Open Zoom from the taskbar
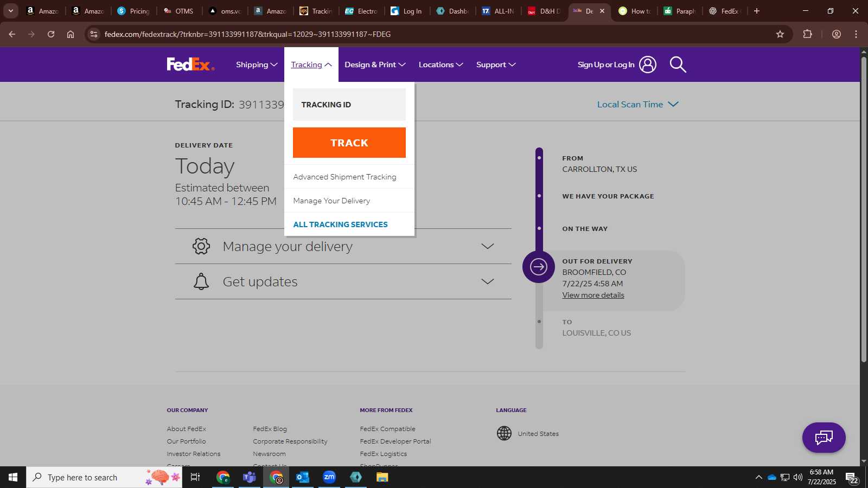 329,477
